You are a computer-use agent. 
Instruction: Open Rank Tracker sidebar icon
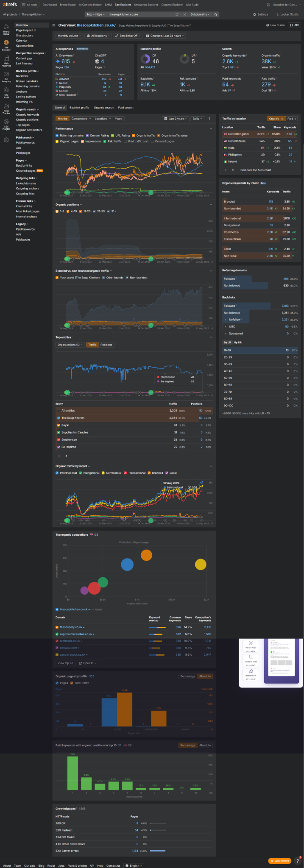(6, 108)
